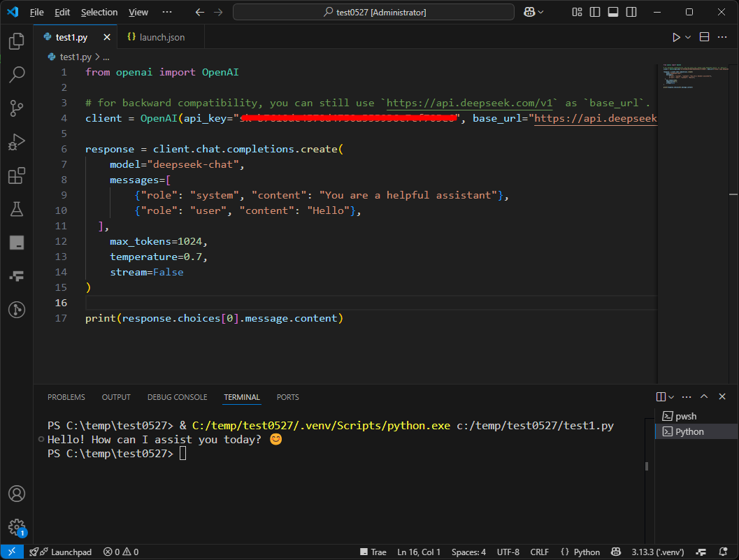Split the editor to the right
Screen dimensions: 739x560
click(x=704, y=37)
